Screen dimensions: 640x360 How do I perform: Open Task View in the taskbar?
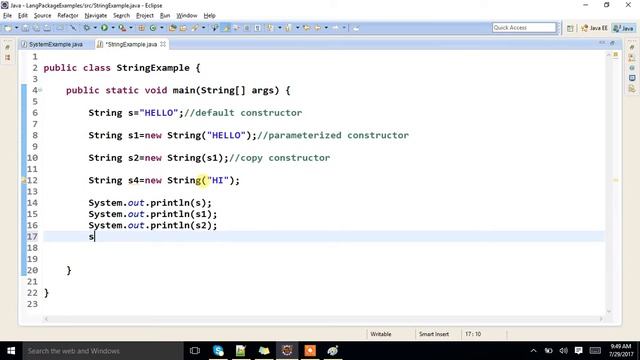pos(195,351)
